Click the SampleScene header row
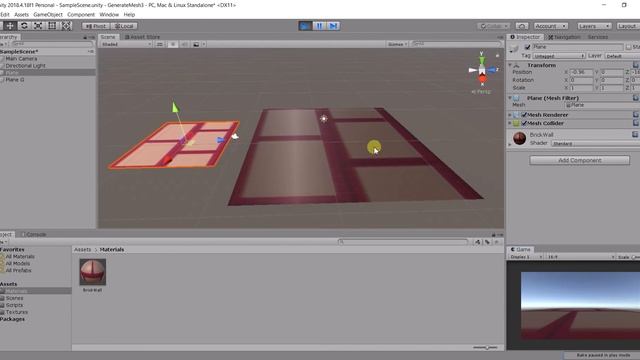Screen dimensions: 640x360 (48, 51)
